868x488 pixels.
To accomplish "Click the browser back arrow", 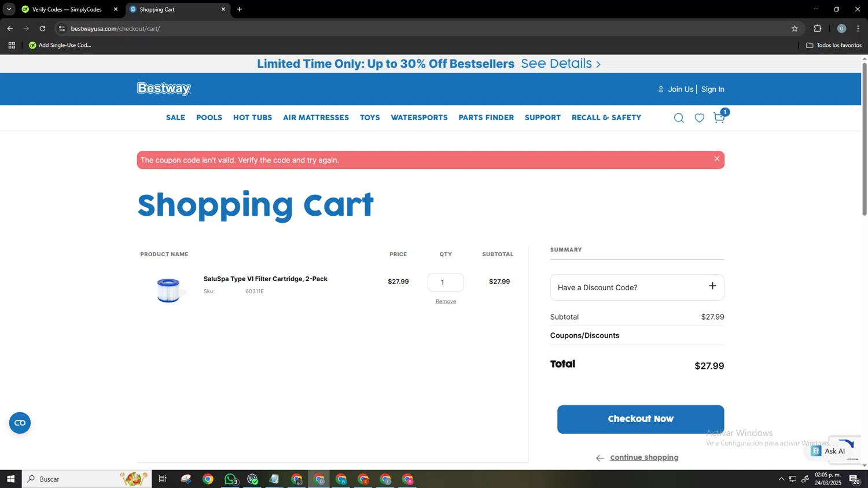I will (x=10, y=28).
